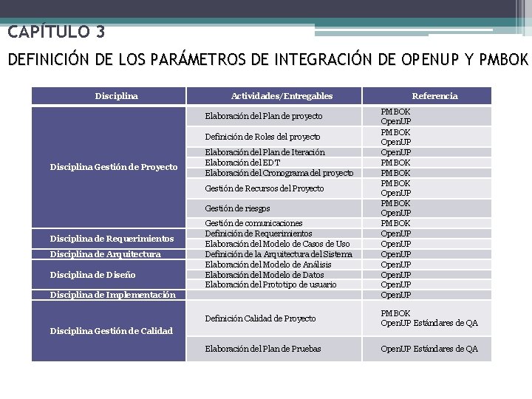This screenshot has width=532, height=399.
Task: Select Elaboración del Modelo de Datos cell
Action: tap(274, 275)
